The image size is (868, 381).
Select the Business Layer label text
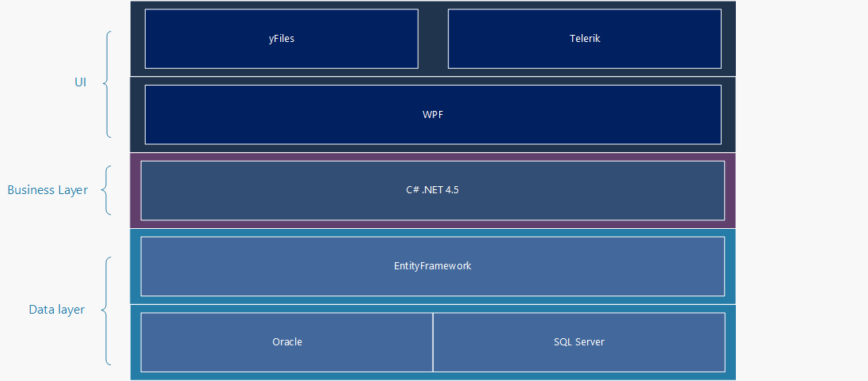(x=47, y=190)
